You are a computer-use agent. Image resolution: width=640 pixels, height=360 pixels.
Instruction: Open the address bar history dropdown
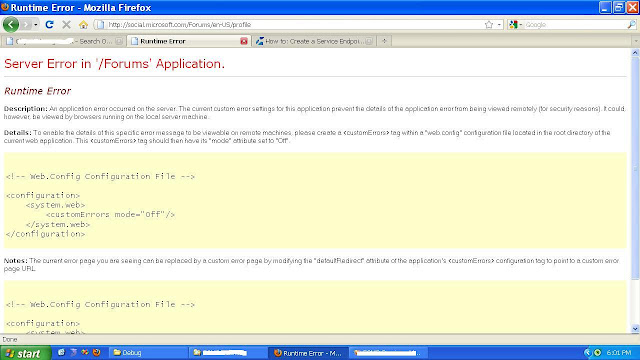coord(499,24)
